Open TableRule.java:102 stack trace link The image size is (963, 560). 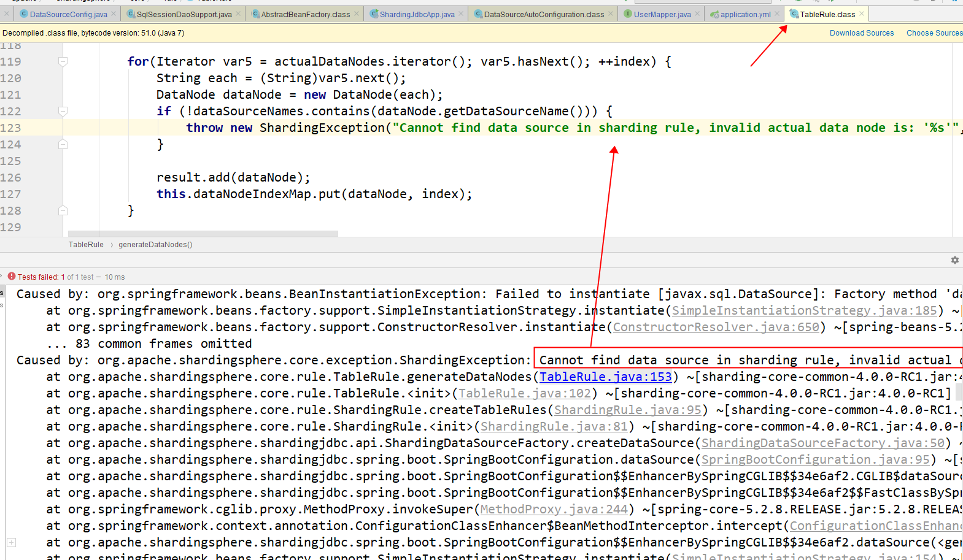(525, 393)
